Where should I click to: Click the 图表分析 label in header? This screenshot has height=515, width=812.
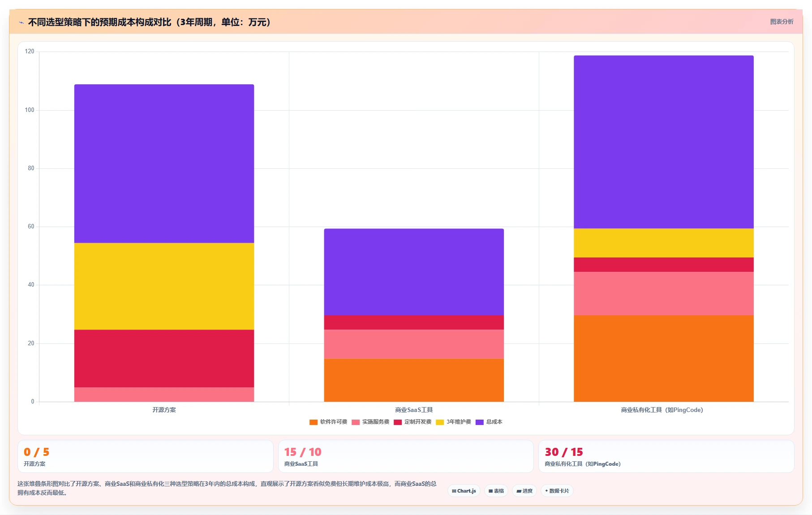(x=782, y=22)
